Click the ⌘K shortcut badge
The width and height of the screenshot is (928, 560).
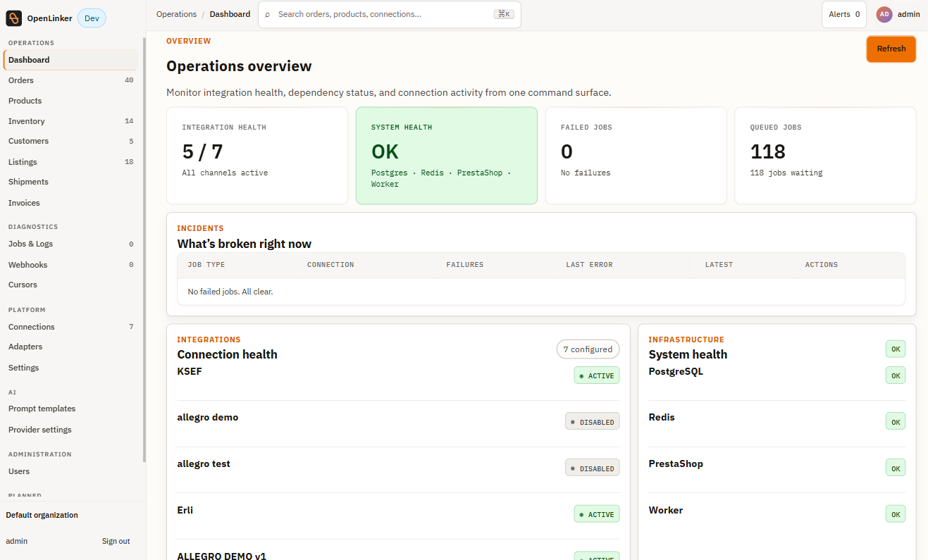pyautogui.click(x=504, y=14)
